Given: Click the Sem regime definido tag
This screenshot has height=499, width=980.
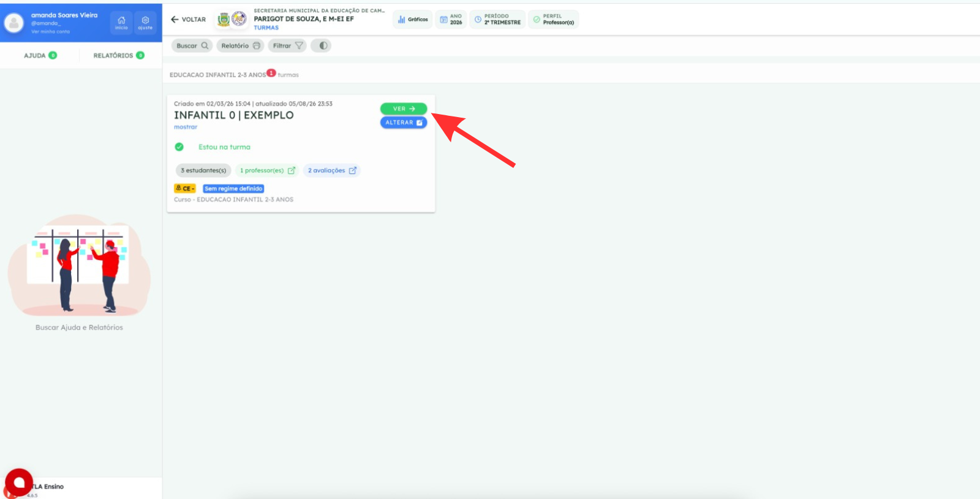Looking at the screenshot, I should click(233, 189).
